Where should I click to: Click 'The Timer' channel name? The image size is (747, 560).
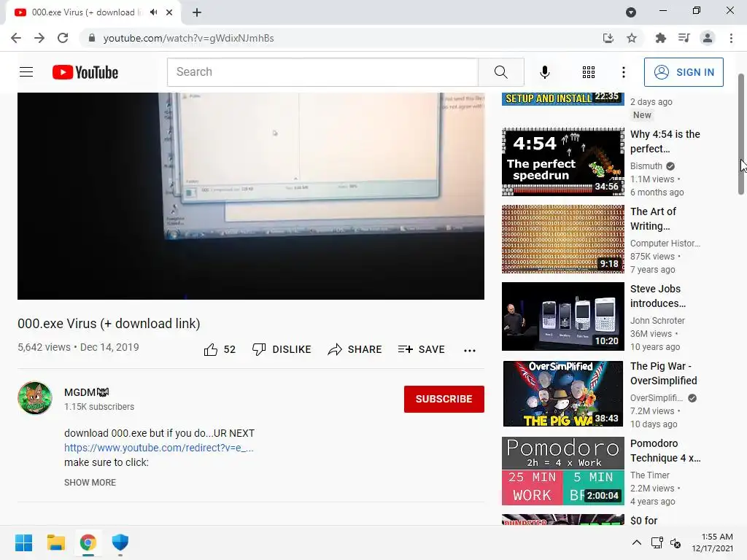pyautogui.click(x=649, y=475)
